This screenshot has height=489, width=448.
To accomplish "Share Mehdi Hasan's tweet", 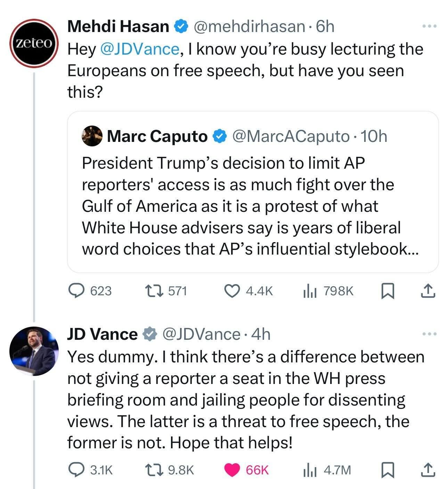I will (x=428, y=291).
